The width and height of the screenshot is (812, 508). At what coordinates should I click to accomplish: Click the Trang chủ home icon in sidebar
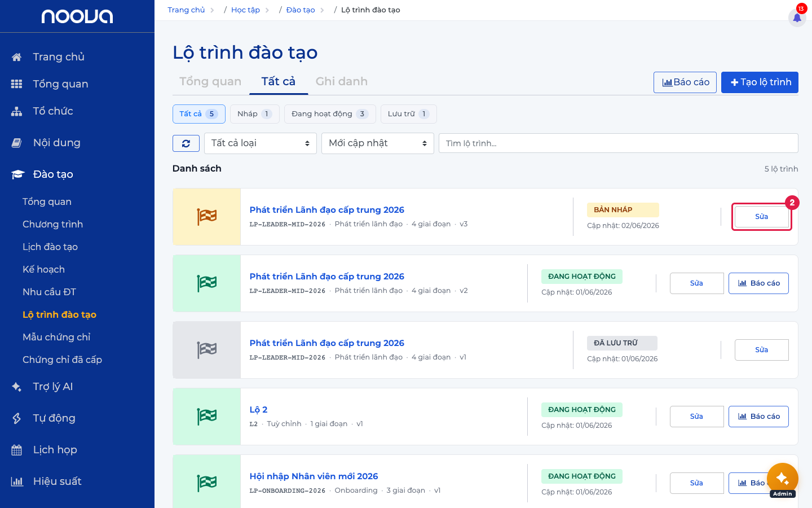[x=17, y=57]
